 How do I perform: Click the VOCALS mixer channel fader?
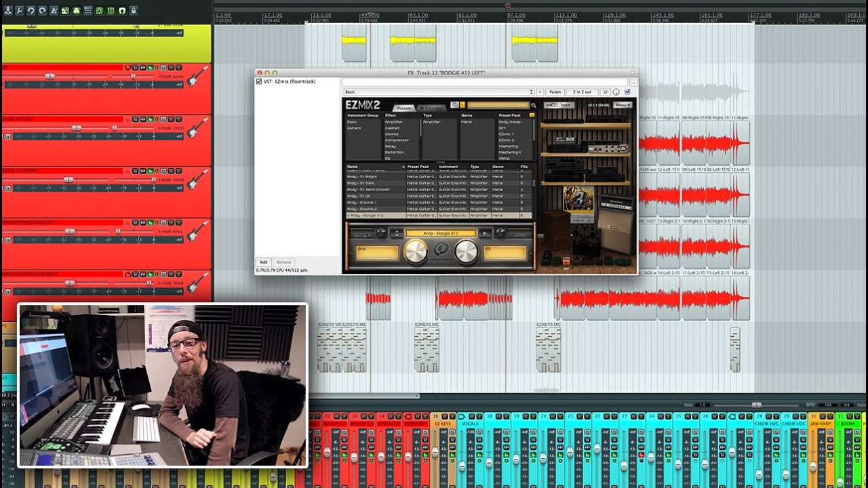[462, 466]
